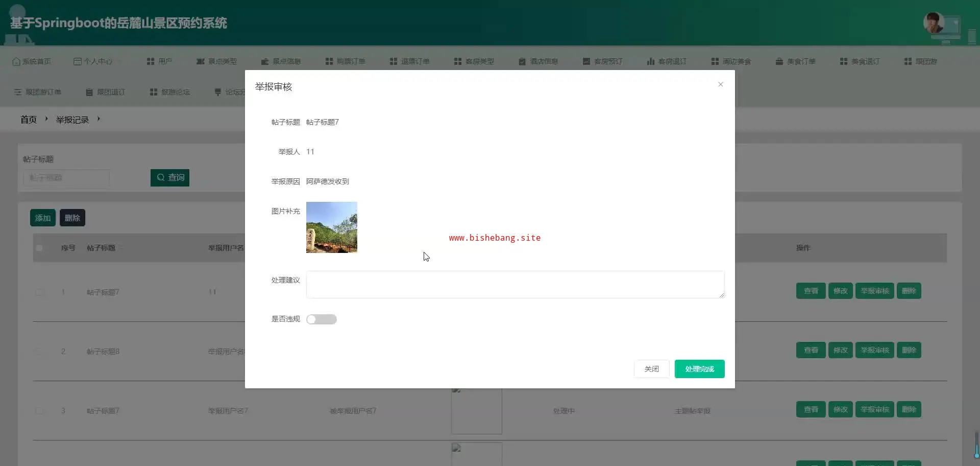Open the 美食退订 menu item

[x=860, y=61]
